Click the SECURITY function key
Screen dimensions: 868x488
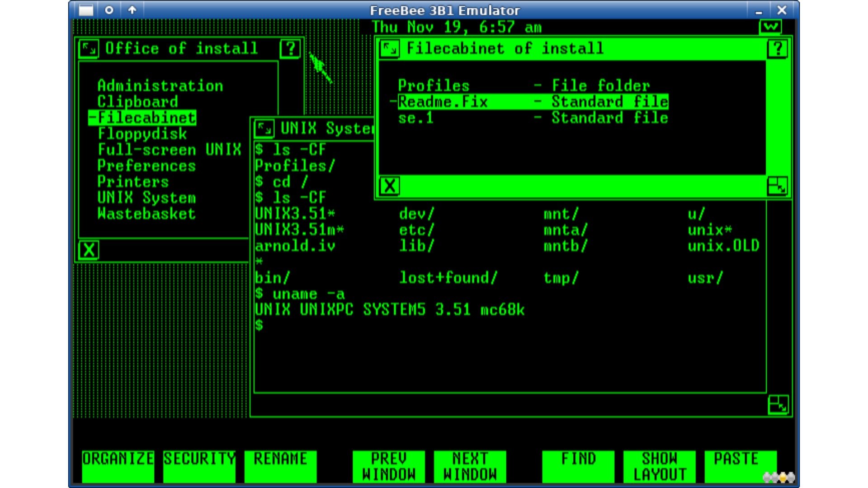[x=199, y=467]
